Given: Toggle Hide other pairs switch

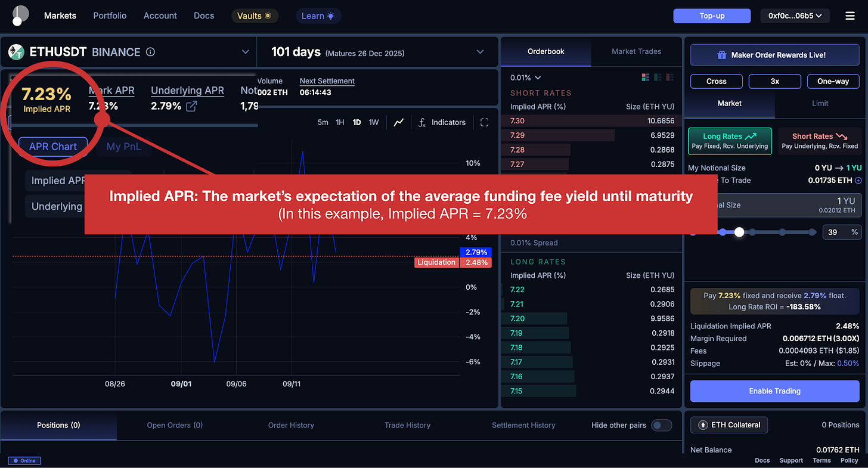Looking at the screenshot, I should 662,425.
